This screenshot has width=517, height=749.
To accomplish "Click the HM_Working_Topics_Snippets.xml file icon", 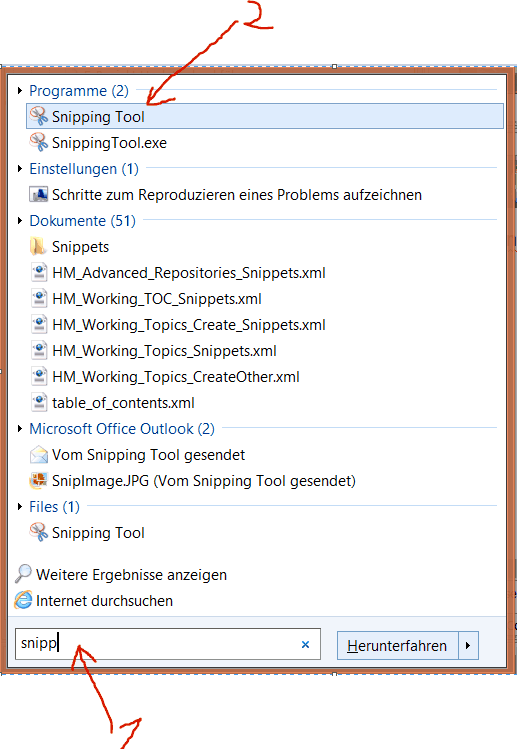I will tap(39, 351).
